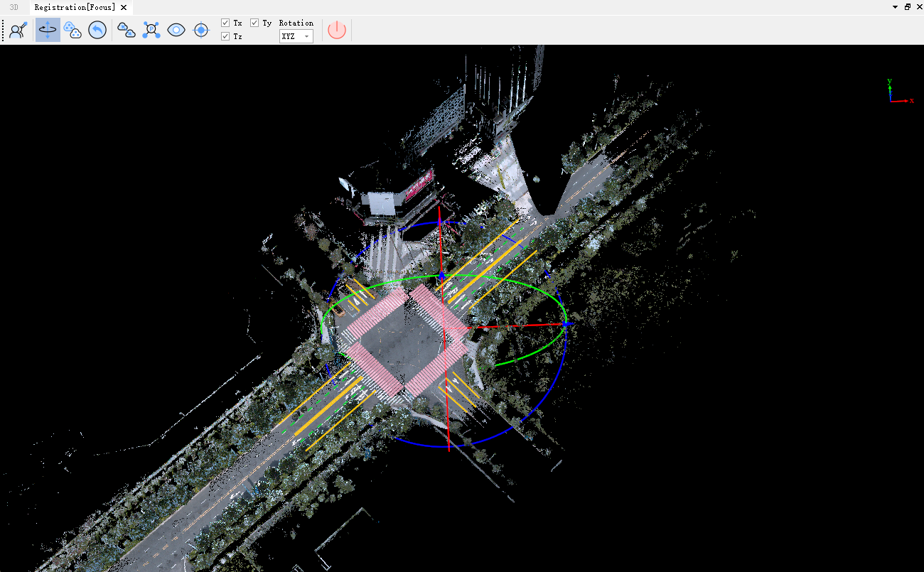Select the point-pair P node icon
The width and height of the screenshot is (924, 572).
(x=151, y=30)
